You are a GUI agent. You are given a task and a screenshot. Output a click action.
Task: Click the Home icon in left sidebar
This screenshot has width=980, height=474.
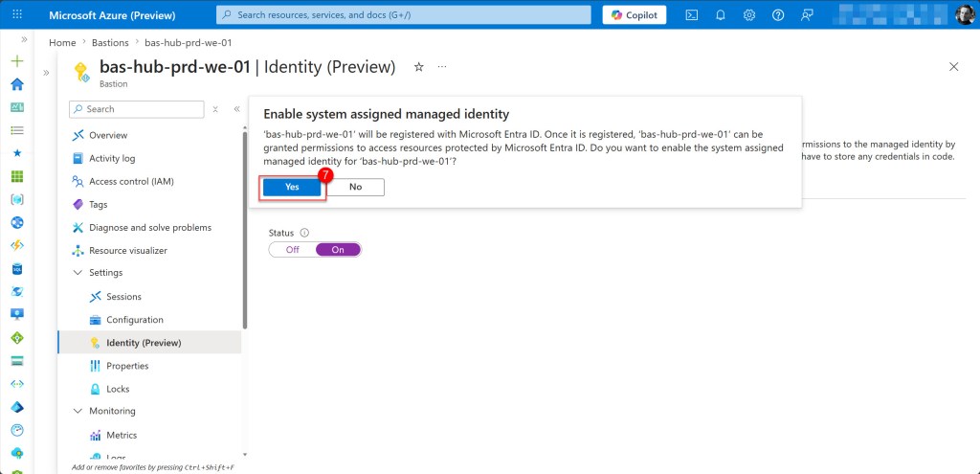tap(16, 84)
